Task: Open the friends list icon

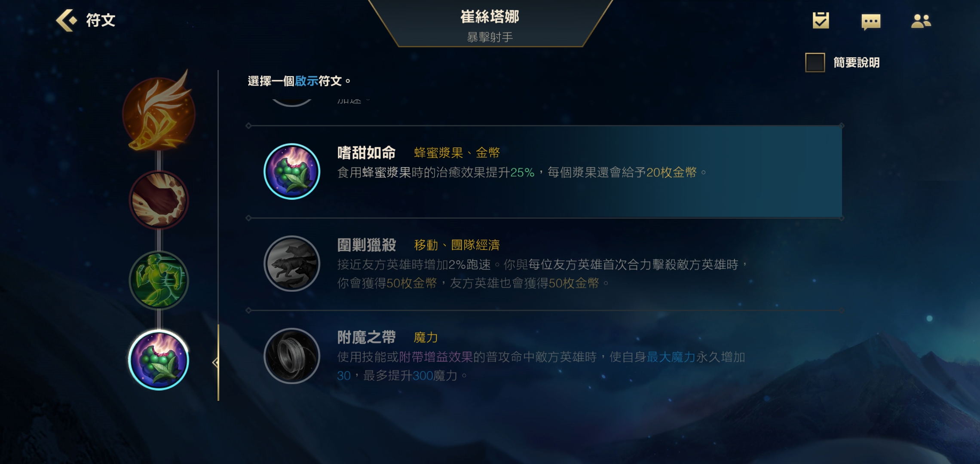Action: point(921,21)
